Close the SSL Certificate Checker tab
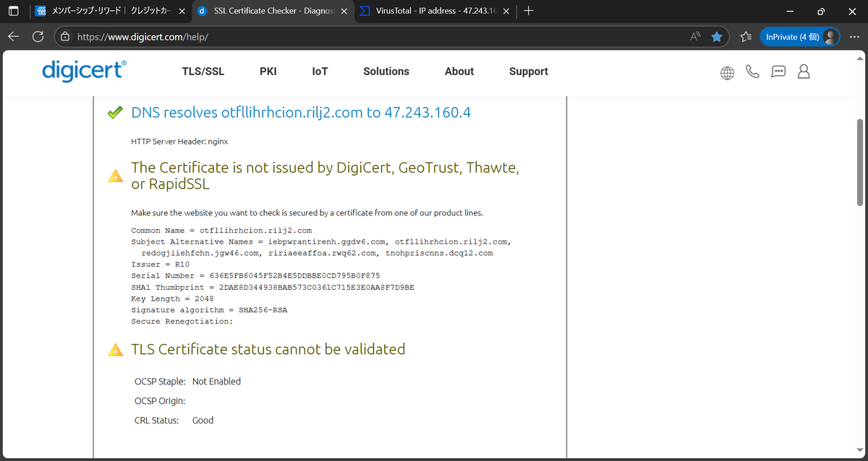The height and width of the screenshot is (461, 868). (x=343, y=12)
